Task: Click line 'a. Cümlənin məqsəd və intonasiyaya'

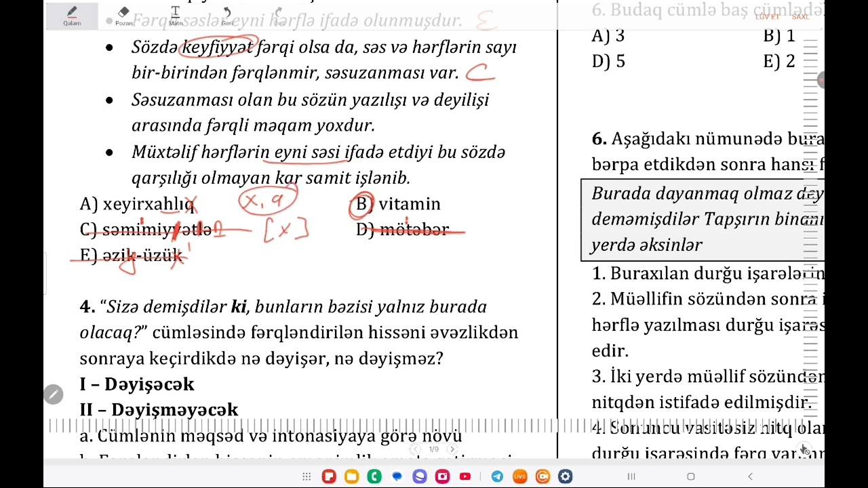Action: coord(271,436)
